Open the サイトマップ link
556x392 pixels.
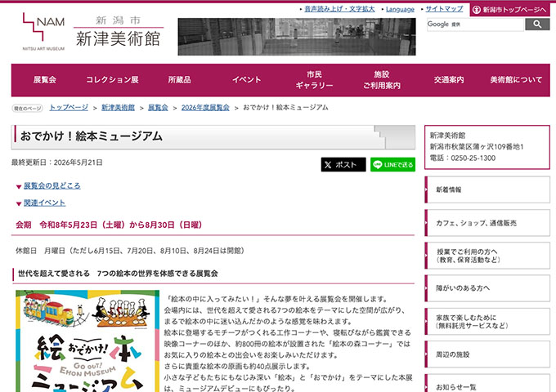tap(444, 9)
